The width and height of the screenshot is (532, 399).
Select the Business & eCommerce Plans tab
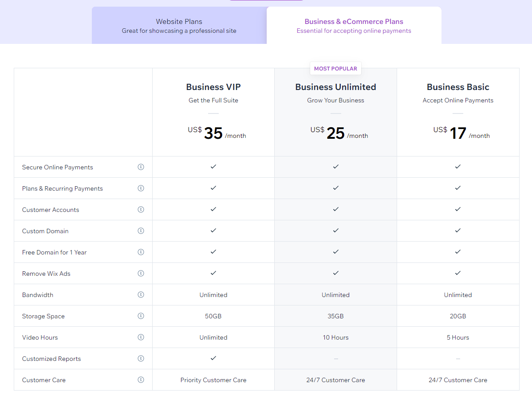(354, 26)
